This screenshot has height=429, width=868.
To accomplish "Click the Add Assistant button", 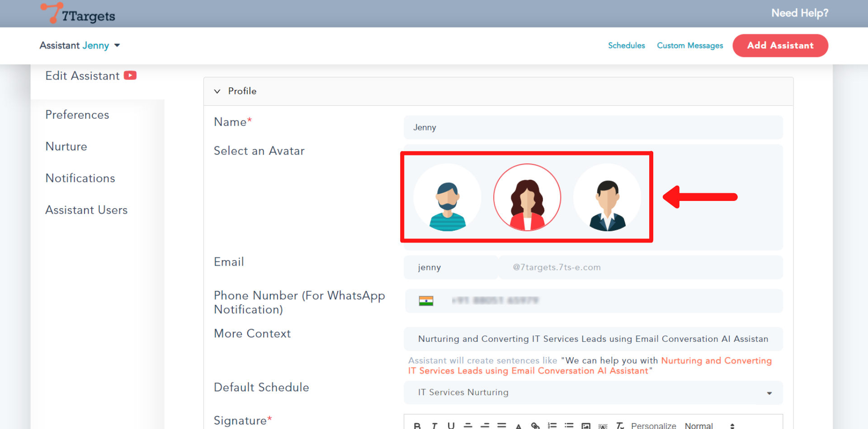I will click(780, 46).
